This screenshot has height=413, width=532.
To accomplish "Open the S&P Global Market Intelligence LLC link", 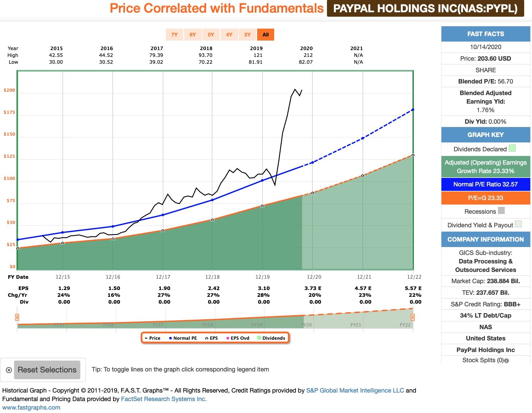I will coord(355,391).
